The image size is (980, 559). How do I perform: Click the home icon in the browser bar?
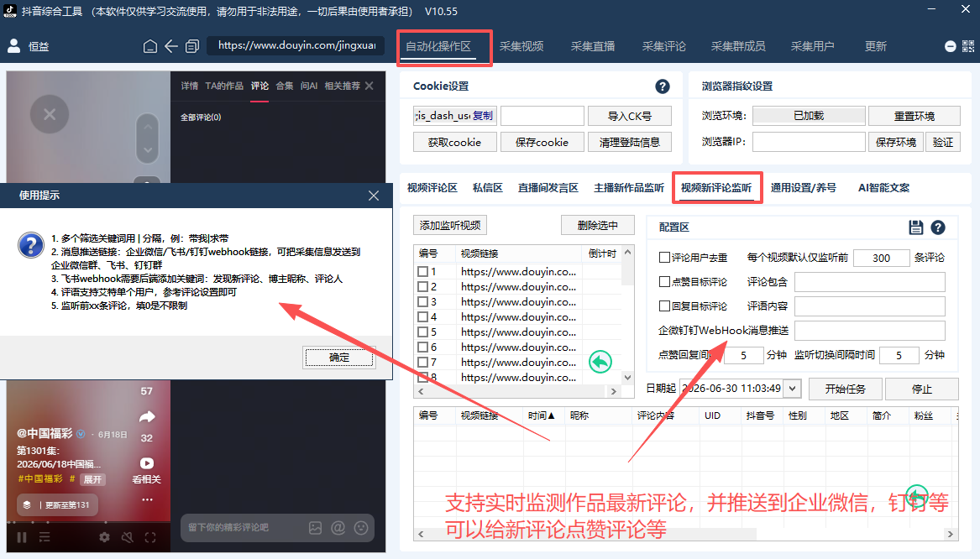click(x=150, y=46)
